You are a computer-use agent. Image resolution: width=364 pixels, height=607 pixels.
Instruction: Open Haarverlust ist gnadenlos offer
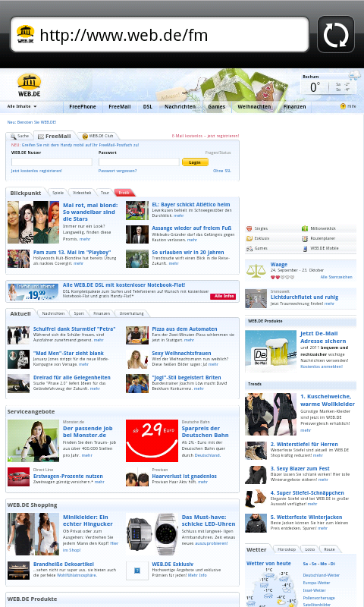(x=184, y=476)
